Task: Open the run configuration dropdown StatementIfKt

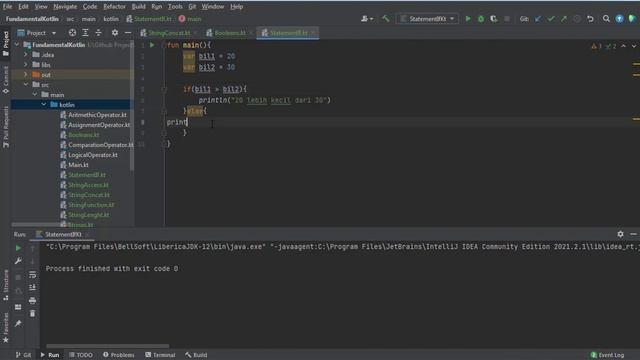Action: [427, 19]
